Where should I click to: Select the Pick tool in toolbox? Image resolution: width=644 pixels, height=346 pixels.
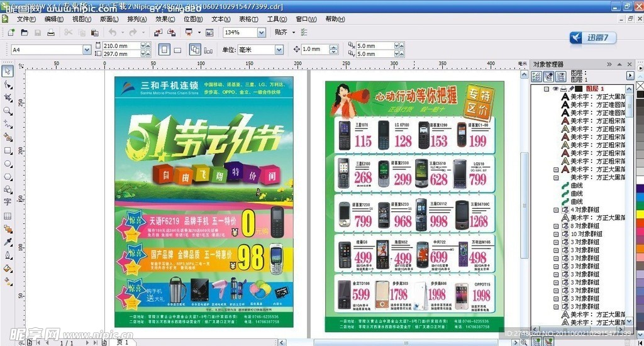8,71
